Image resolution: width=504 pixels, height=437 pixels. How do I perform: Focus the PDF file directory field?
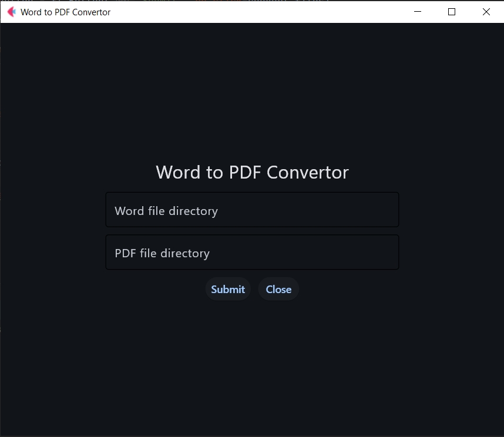pyautogui.click(x=252, y=253)
